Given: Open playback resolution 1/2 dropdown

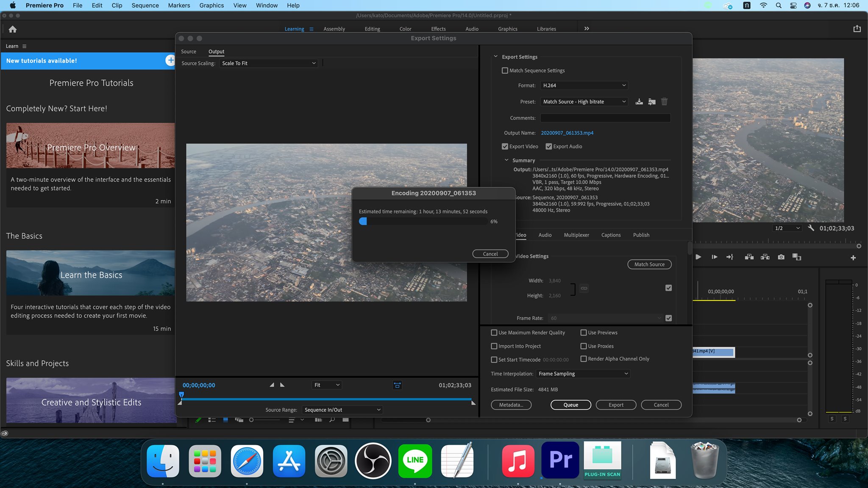Looking at the screenshot, I should click(787, 228).
